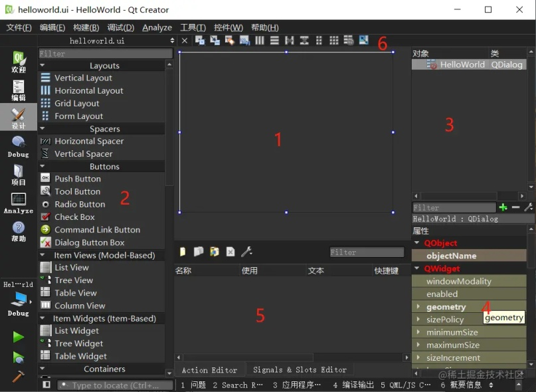Screen dimensions: 536x392
Task: Click New action icon in Action Editor
Action: coord(183,252)
